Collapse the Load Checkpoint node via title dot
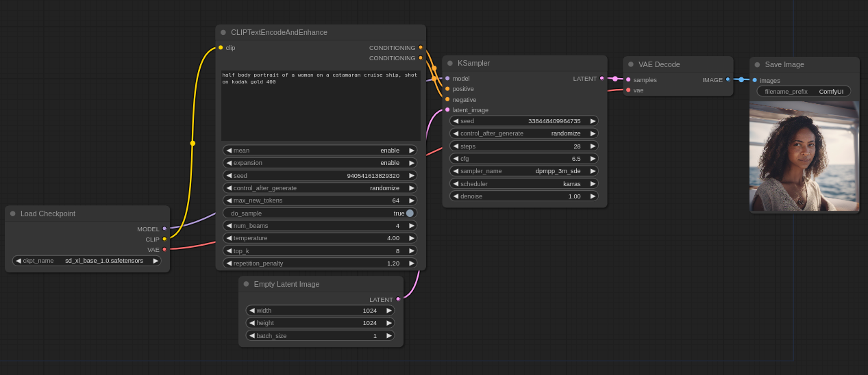Viewport: 868px width, 375px height. (13, 214)
